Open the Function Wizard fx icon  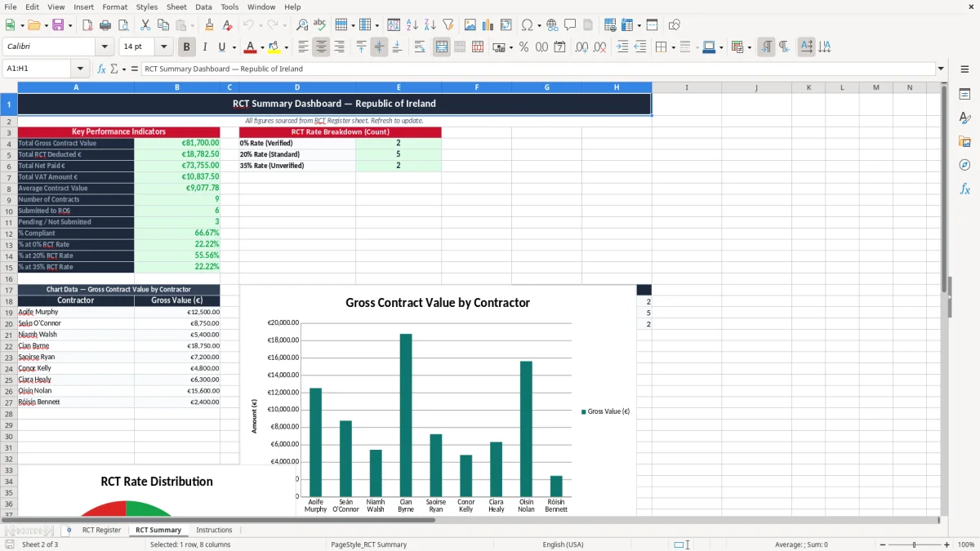point(102,69)
